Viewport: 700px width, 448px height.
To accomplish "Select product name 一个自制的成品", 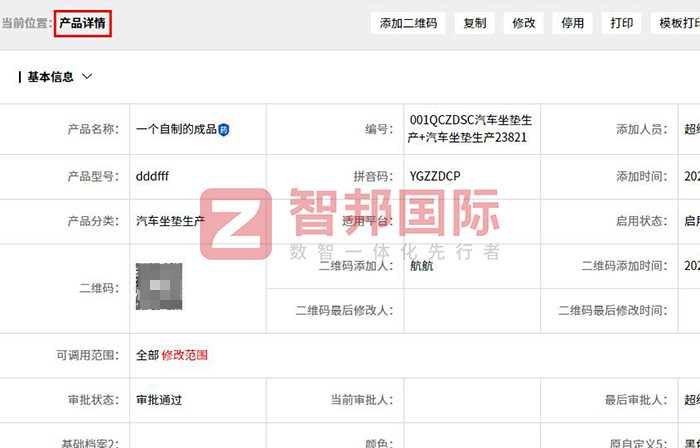I will point(176,129).
